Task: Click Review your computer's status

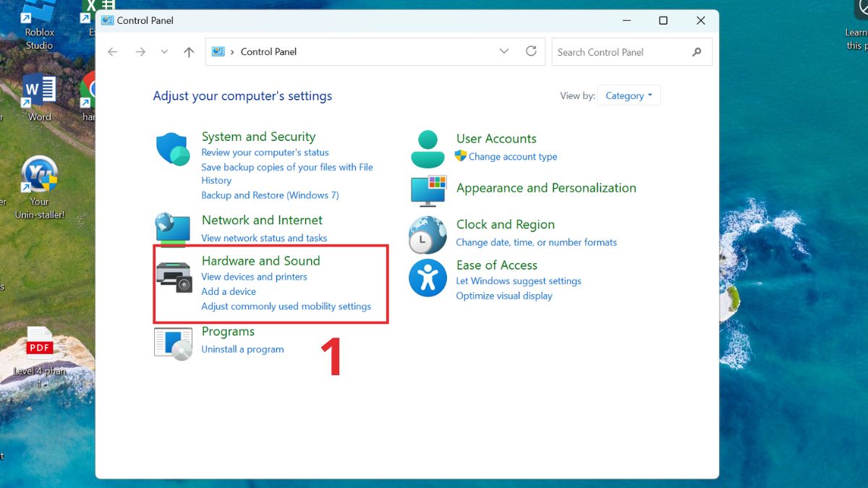Action: [265, 153]
